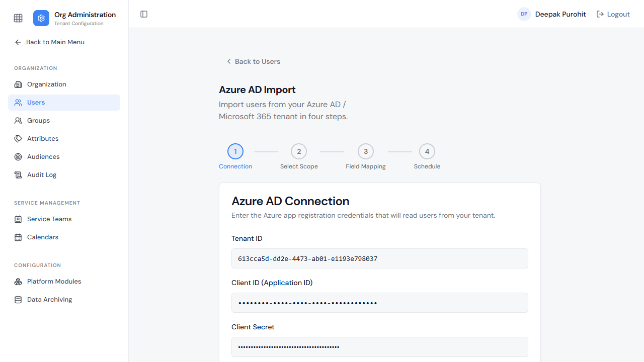This screenshot has width=644, height=362.
Task: Click the Tenant Configuration subtitle
Action: pos(79,24)
